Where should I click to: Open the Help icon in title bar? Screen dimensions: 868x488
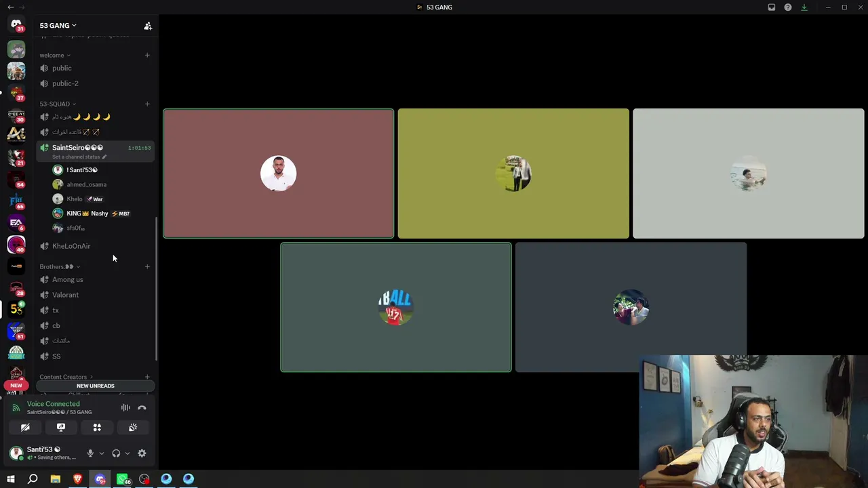click(788, 7)
